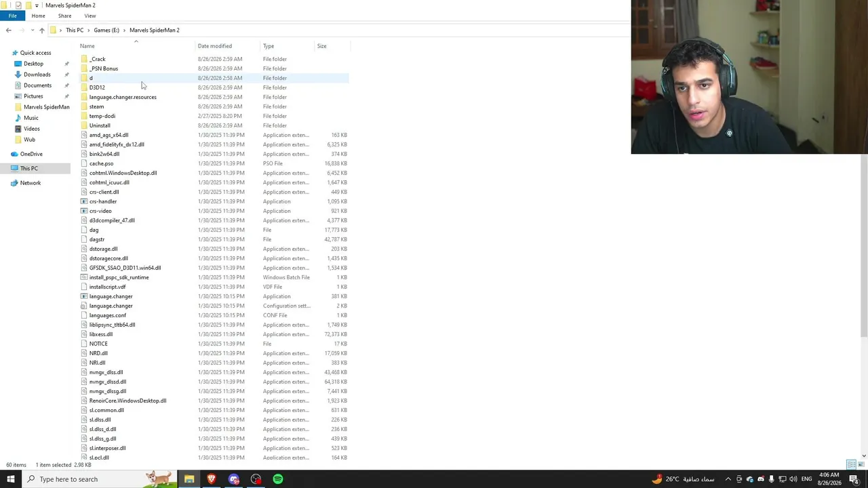
Task: Switch to the Home ribbon tab
Action: pyautogui.click(x=38, y=16)
